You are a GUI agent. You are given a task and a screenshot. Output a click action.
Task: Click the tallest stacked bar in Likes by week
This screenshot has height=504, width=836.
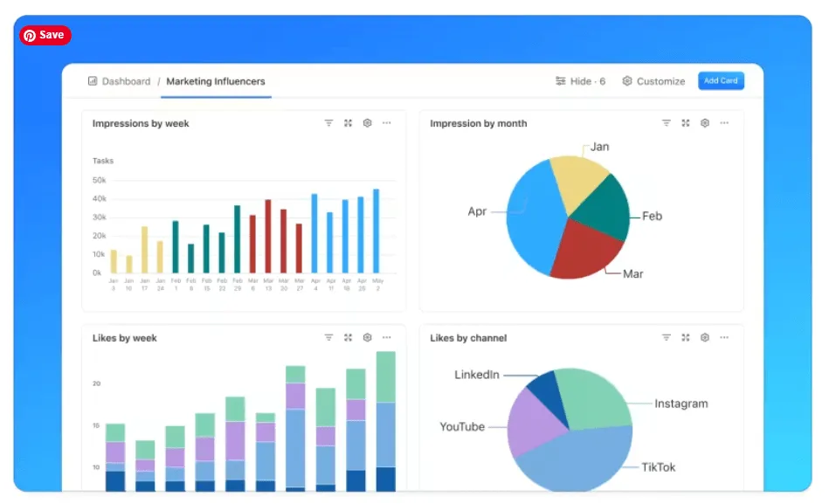pyautogui.click(x=386, y=421)
